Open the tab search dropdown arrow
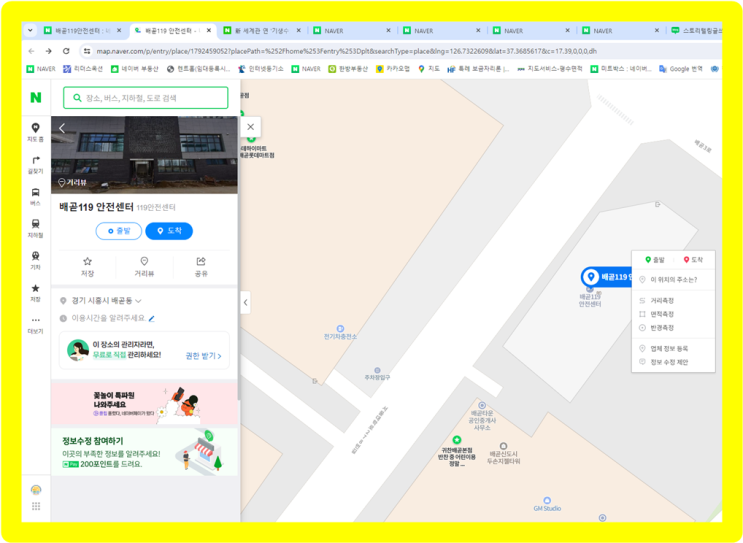Screen dimensions: 743x543 [x=30, y=30]
